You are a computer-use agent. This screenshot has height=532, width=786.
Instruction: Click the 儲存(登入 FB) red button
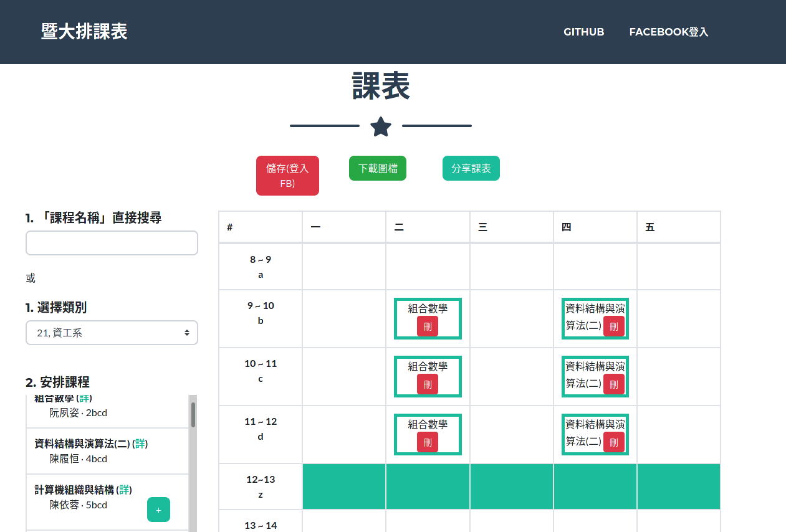coord(287,176)
